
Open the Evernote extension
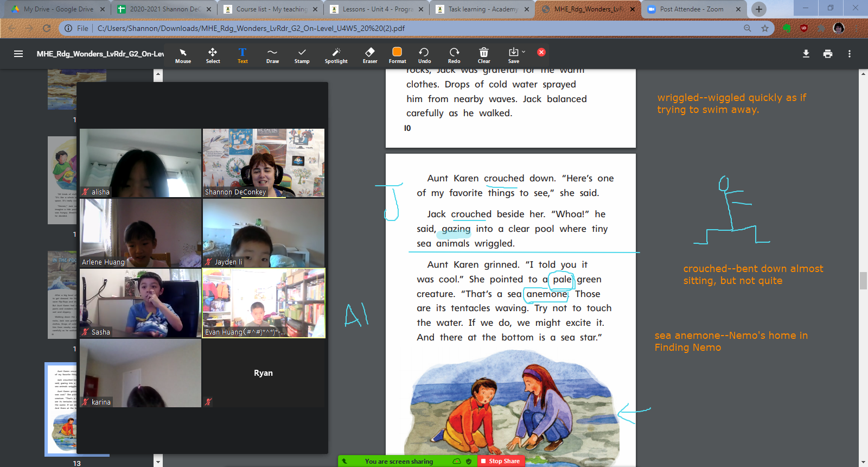click(787, 28)
